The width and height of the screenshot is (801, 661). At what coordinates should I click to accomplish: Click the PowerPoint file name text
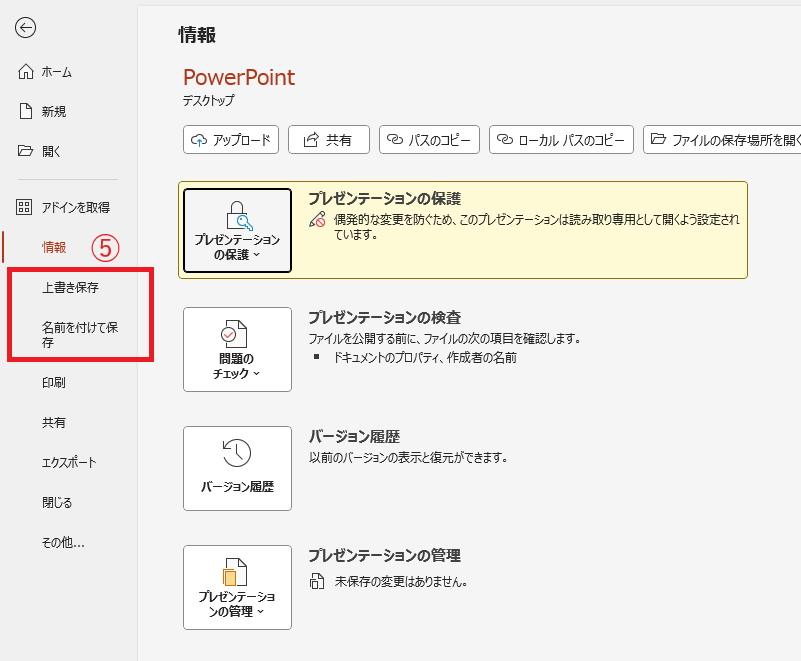click(x=239, y=78)
